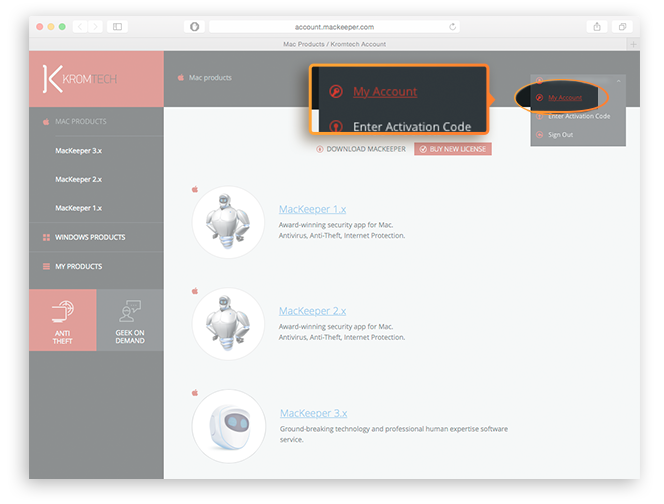Screen dimensions: 664x504
Task: Click My Account in the dropdown menu
Action: pos(565,98)
